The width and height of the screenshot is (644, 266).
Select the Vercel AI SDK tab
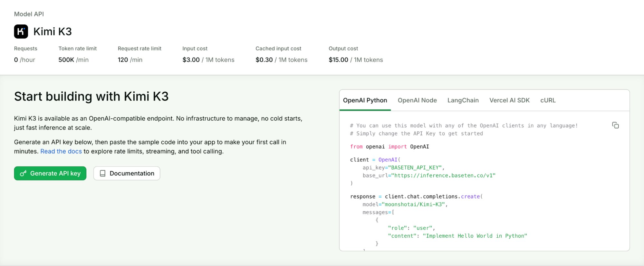509,100
